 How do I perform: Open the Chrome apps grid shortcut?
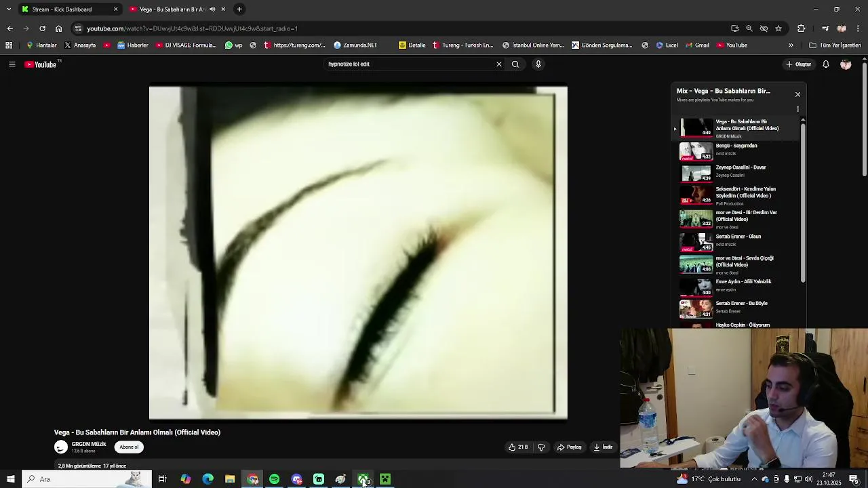pyautogui.click(x=9, y=45)
